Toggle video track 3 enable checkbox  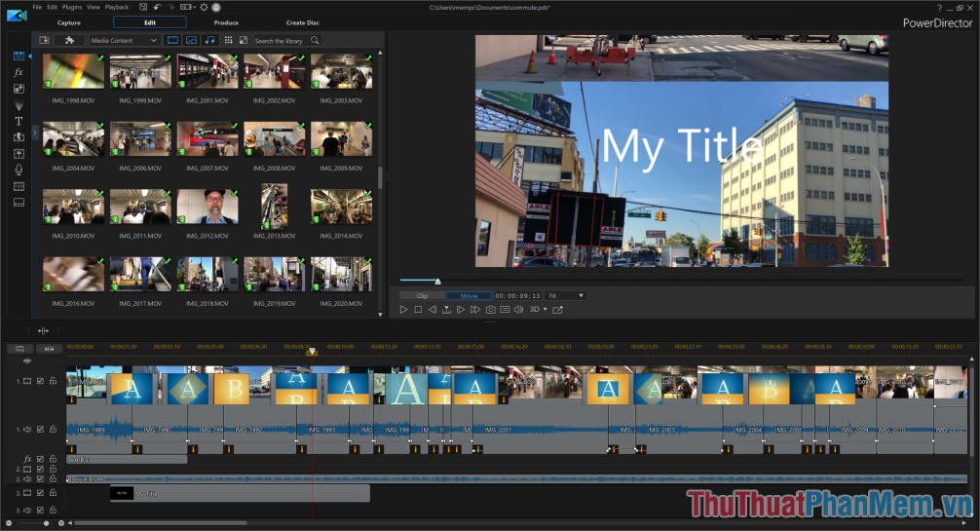point(41,493)
